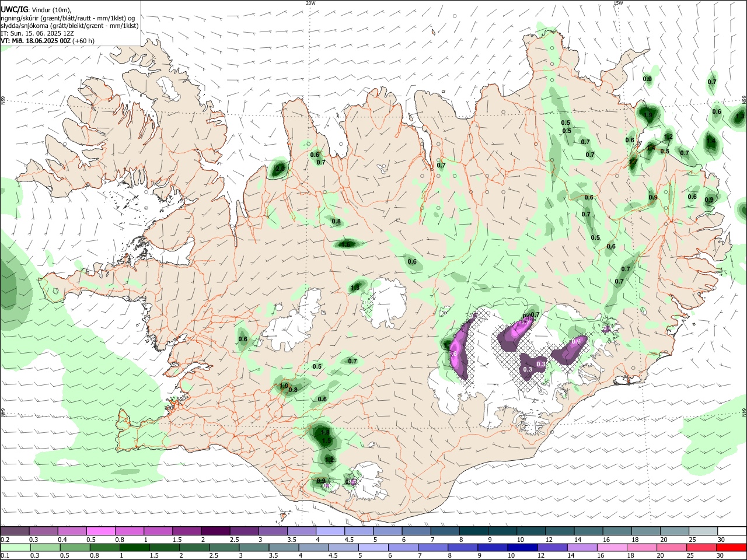Select the deep navy blue swatch labeled 10
Screen dimensions: 747x560
[522, 547]
